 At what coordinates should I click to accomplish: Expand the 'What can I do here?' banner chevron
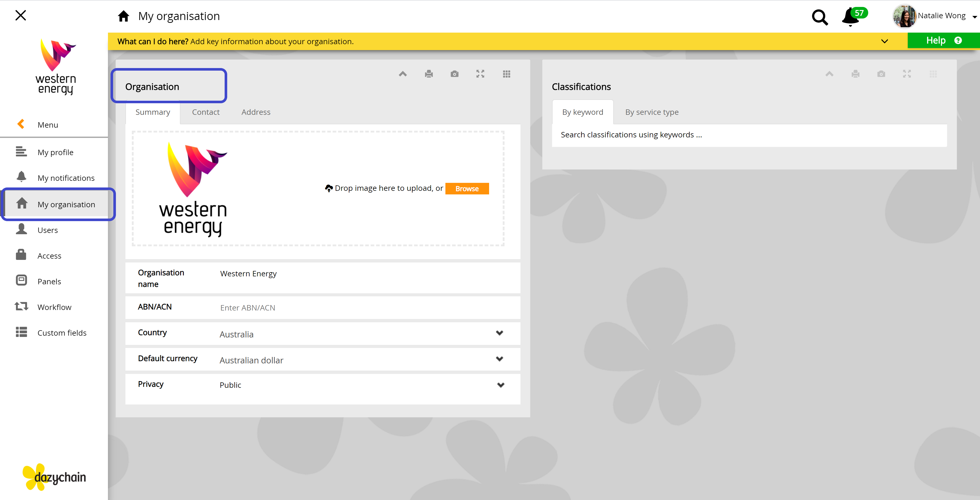[x=884, y=41]
